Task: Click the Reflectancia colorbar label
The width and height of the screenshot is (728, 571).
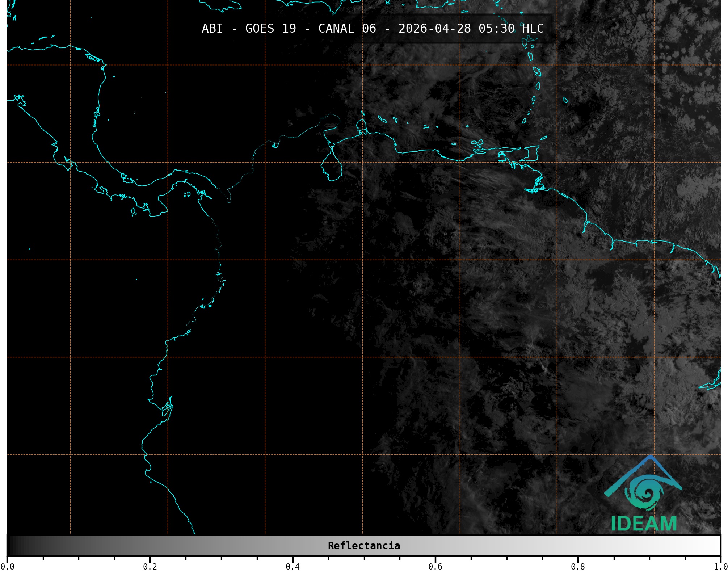Action: [x=364, y=546]
